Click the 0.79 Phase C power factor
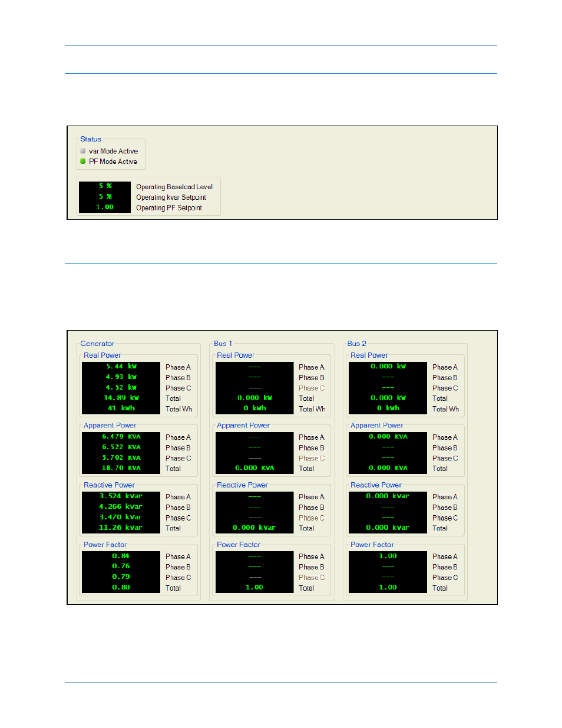This screenshot has height=728, width=562. coord(121,577)
